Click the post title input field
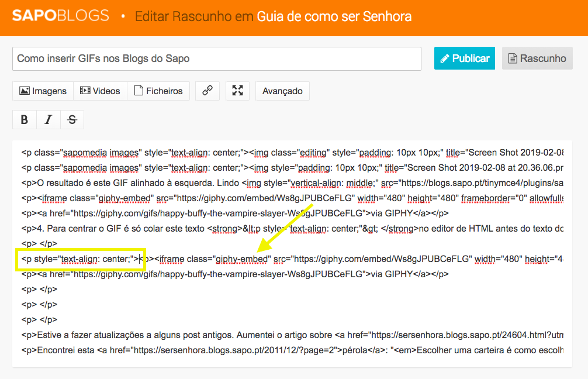Screen dimensions: 588x379 click(x=216, y=58)
